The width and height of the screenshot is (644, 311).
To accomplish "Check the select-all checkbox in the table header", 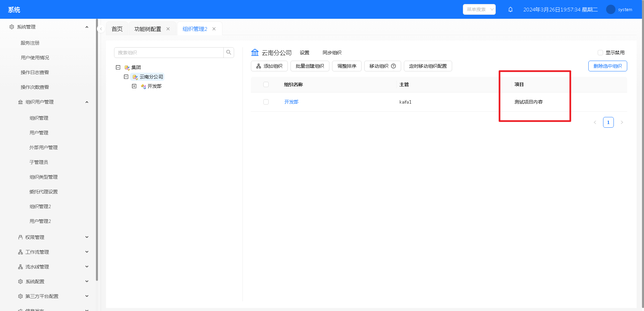I will (266, 84).
